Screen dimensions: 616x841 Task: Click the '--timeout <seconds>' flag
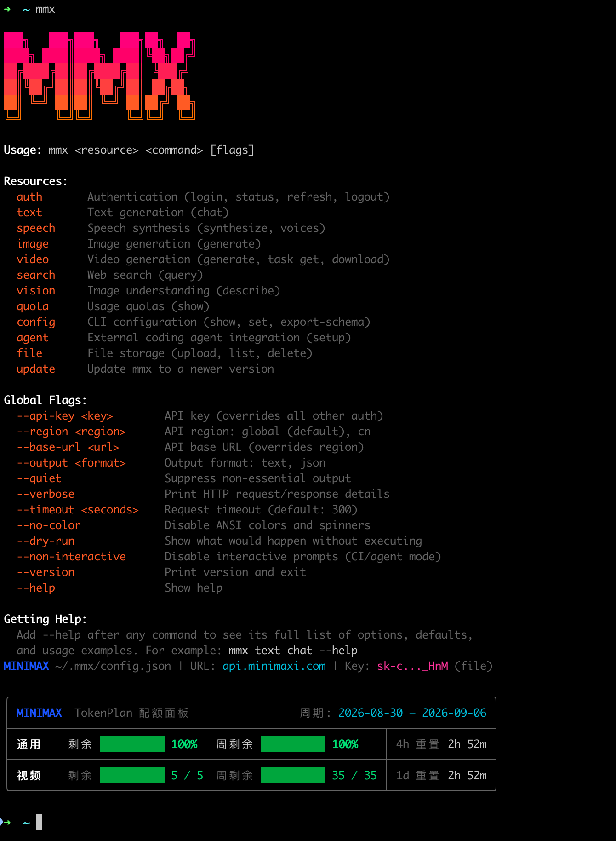coord(78,510)
